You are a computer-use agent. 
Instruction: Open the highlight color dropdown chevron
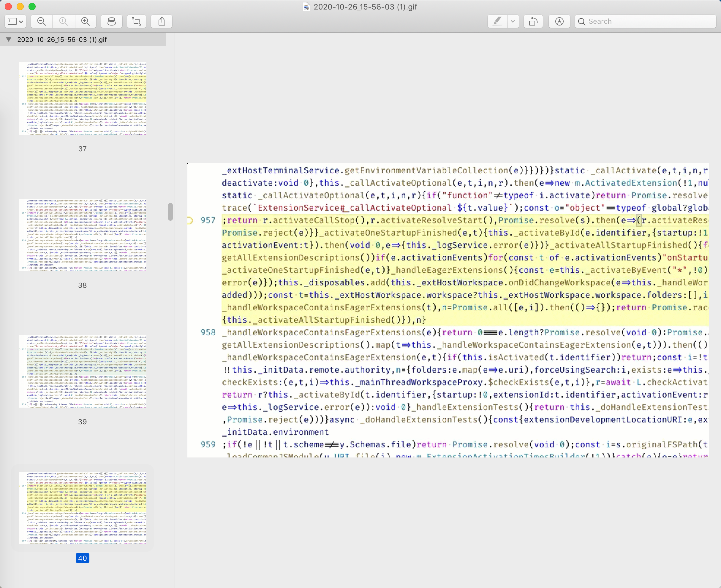point(513,21)
